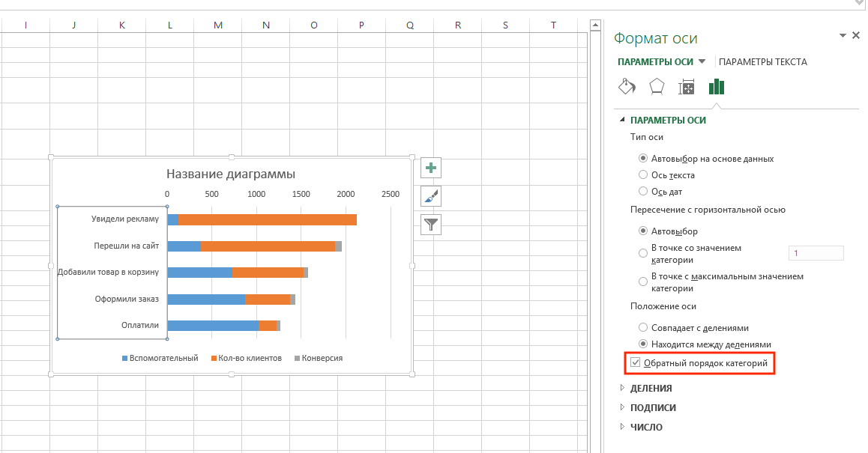Click the blue bar for Оплатили
Viewport: 868px width, 453px height.
tap(213, 326)
